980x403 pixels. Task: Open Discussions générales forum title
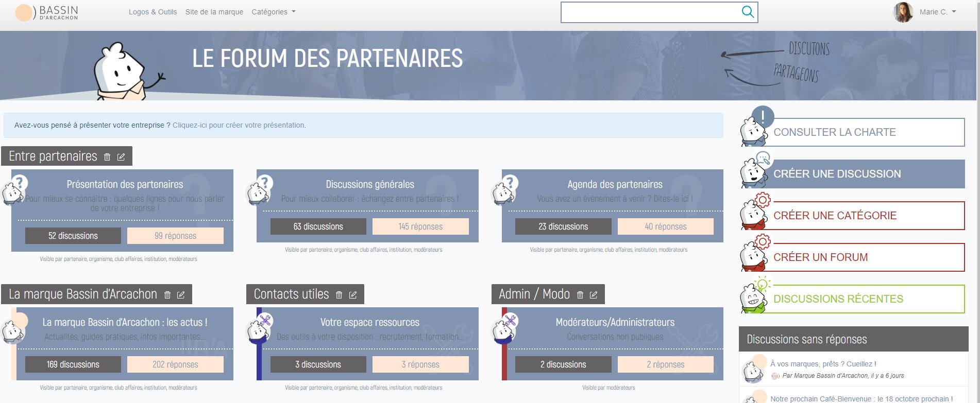coord(370,184)
